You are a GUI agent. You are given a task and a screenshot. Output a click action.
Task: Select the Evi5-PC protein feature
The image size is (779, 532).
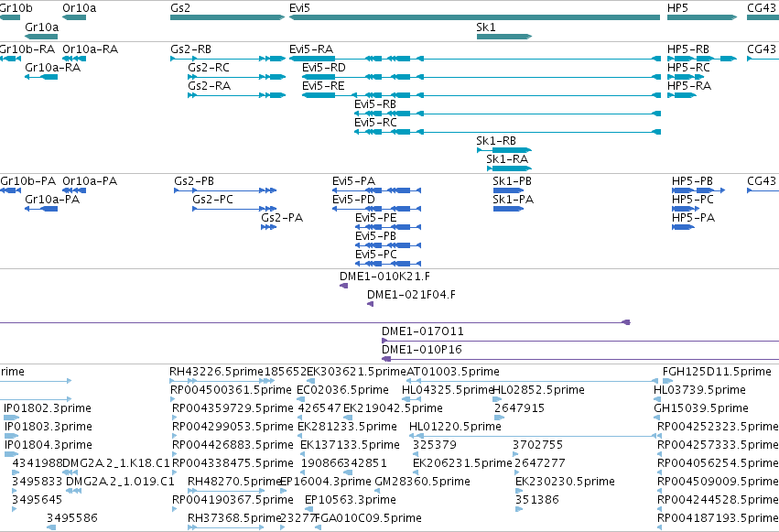tap(388, 264)
